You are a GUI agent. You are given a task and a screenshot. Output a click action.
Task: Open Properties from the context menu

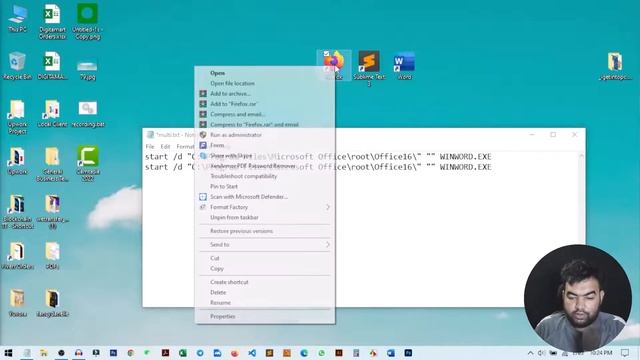pyautogui.click(x=222, y=316)
